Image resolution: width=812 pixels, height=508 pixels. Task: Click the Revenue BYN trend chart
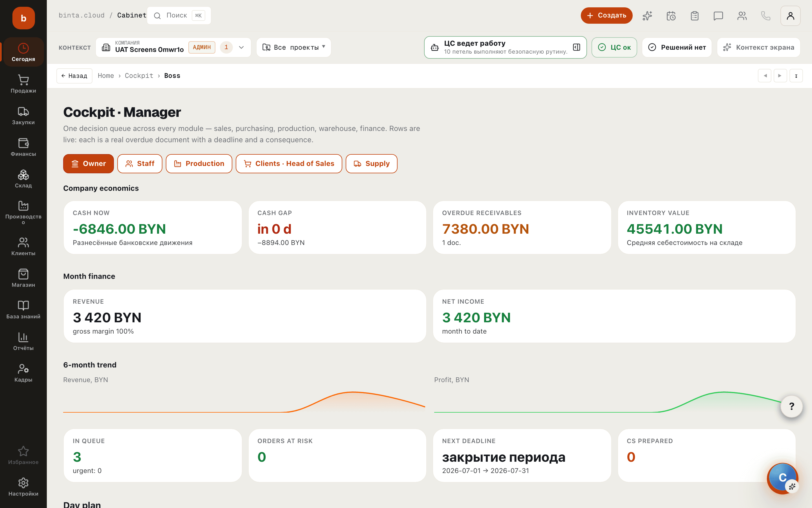[x=244, y=402]
